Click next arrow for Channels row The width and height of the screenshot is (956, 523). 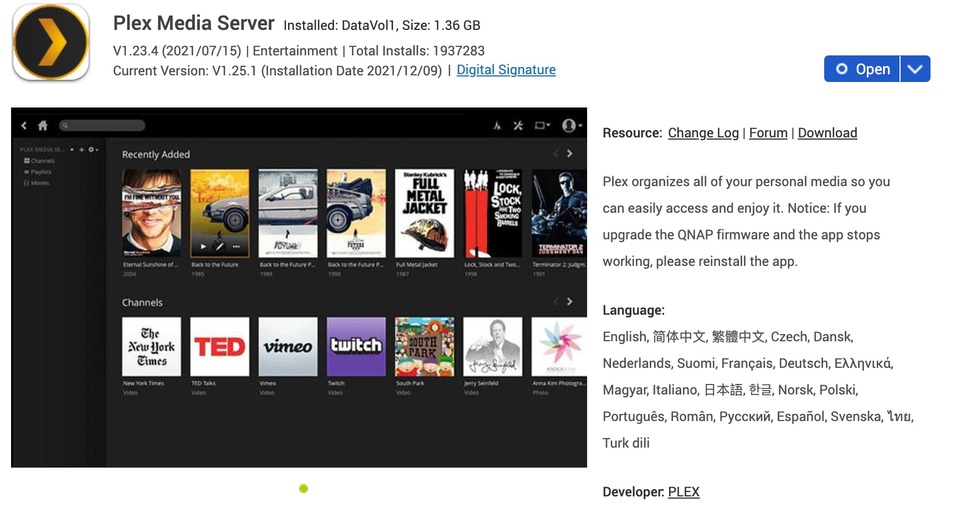(569, 302)
